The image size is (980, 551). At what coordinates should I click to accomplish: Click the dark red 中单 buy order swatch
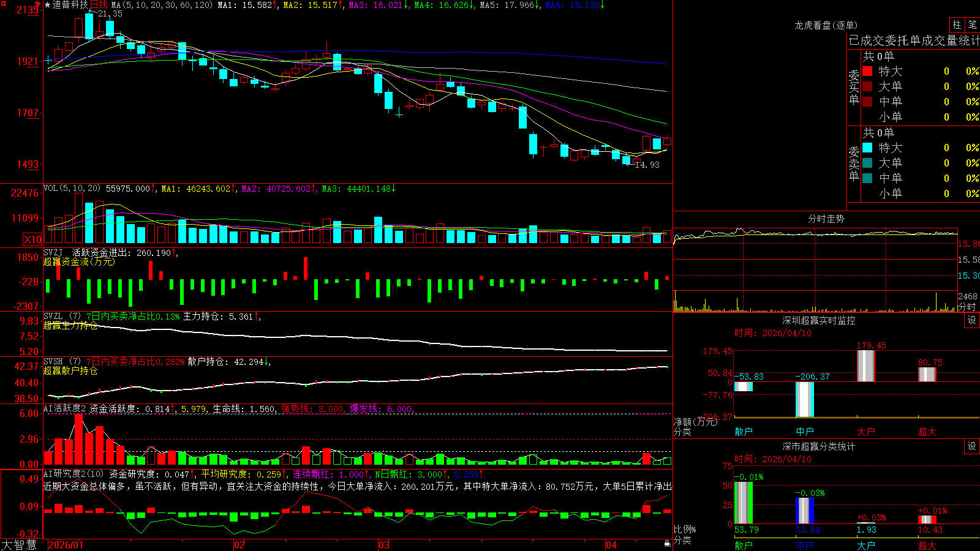[867, 101]
